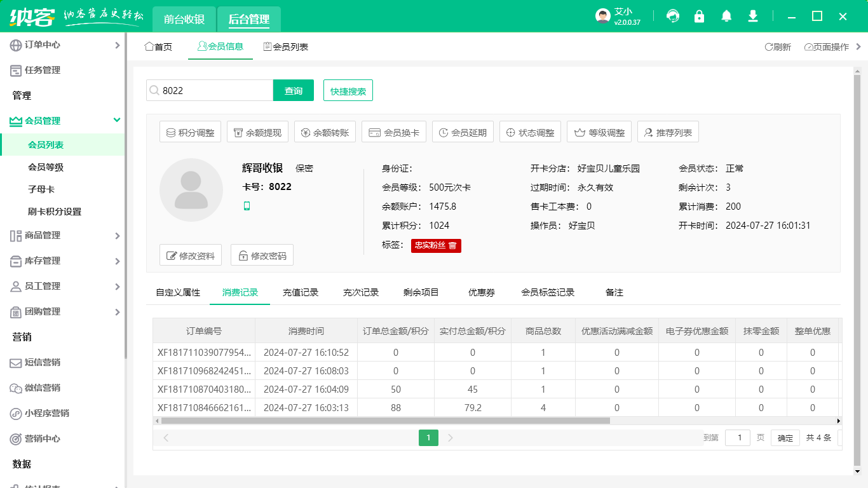View the 推荐列表 referral list
Viewport: 868px width, 488px height.
668,132
